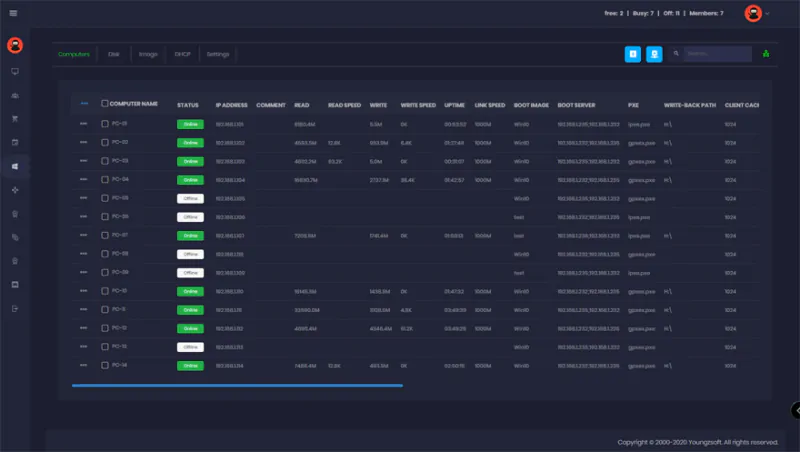Click the green network tree icon
The height and width of the screenshot is (452, 800).
766,54
